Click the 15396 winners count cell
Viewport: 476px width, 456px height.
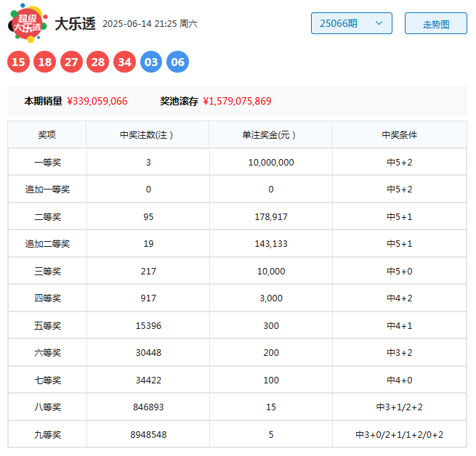(148, 325)
